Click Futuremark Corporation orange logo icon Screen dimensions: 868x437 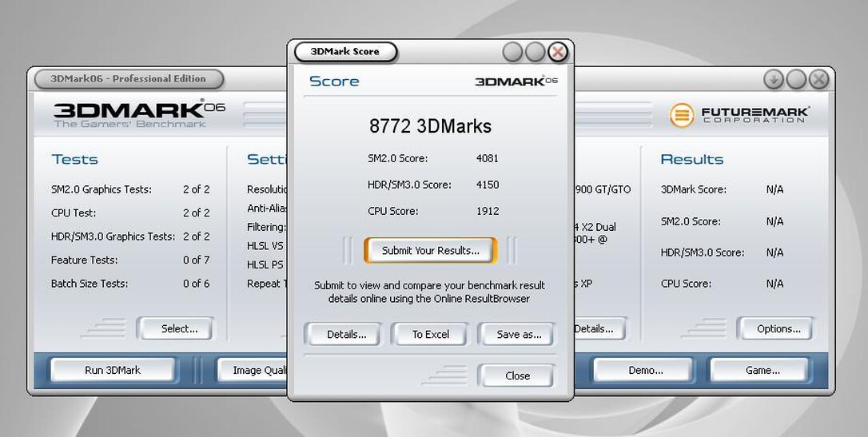(682, 115)
